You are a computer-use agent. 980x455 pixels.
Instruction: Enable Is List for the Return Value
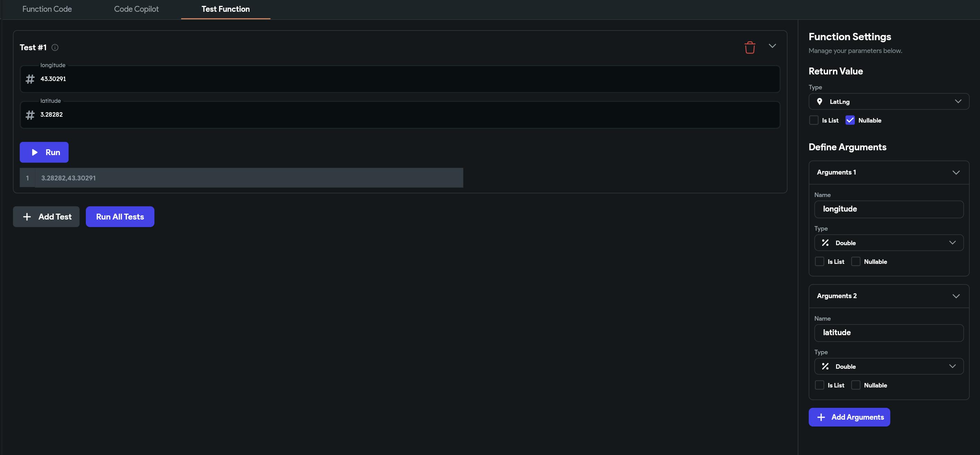tap(814, 120)
